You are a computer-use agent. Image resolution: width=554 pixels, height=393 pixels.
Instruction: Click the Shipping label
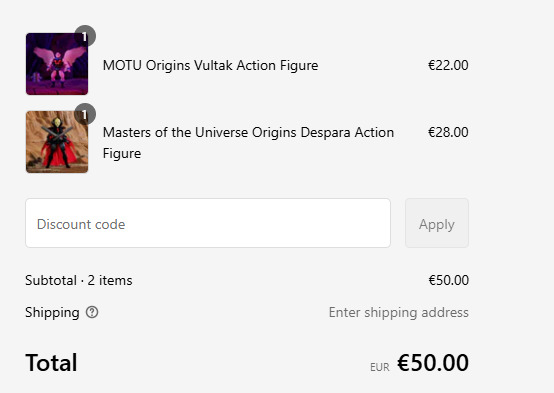coord(52,313)
